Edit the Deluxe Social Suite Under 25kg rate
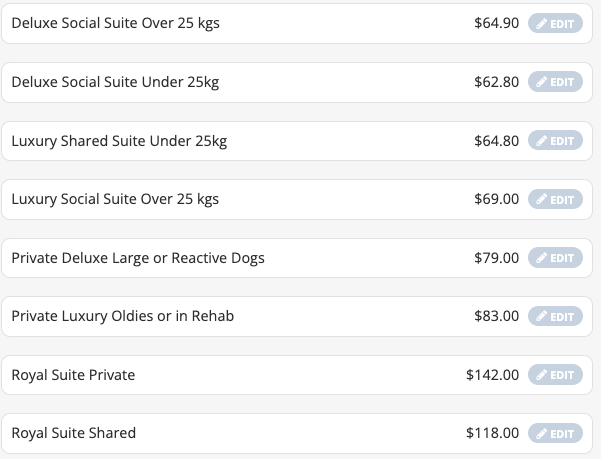This screenshot has height=459, width=601. pos(555,82)
